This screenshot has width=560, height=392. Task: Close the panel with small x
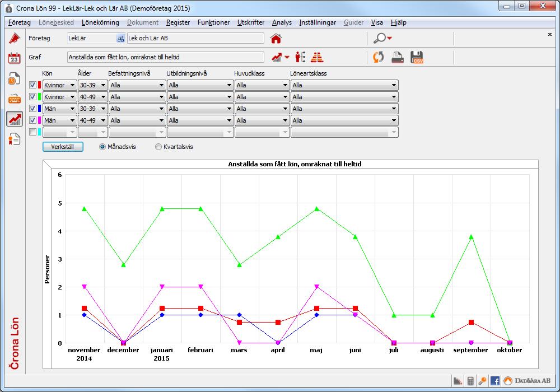(x=550, y=34)
